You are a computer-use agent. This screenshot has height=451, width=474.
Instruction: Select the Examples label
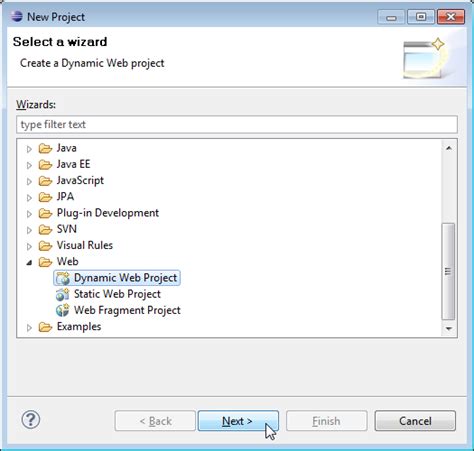[x=79, y=327]
